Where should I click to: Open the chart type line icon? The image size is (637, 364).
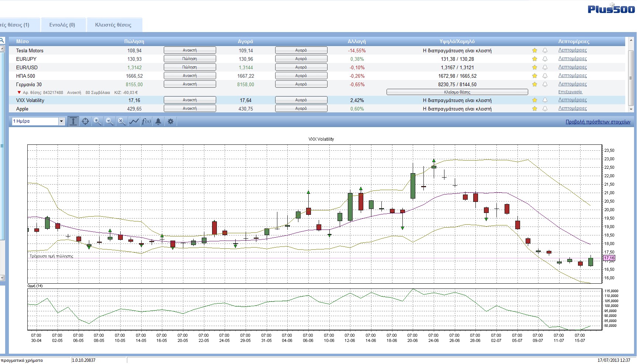pyautogui.click(x=134, y=121)
